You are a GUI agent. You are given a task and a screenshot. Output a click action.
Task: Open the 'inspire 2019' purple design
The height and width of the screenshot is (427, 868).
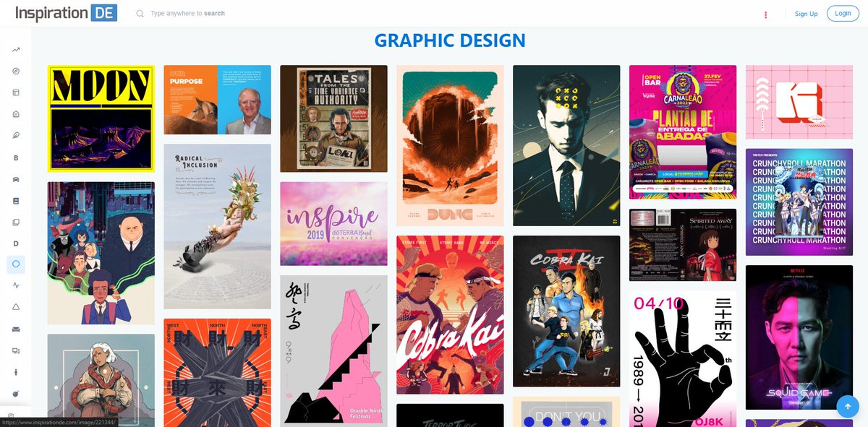click(x=333, y=224)
